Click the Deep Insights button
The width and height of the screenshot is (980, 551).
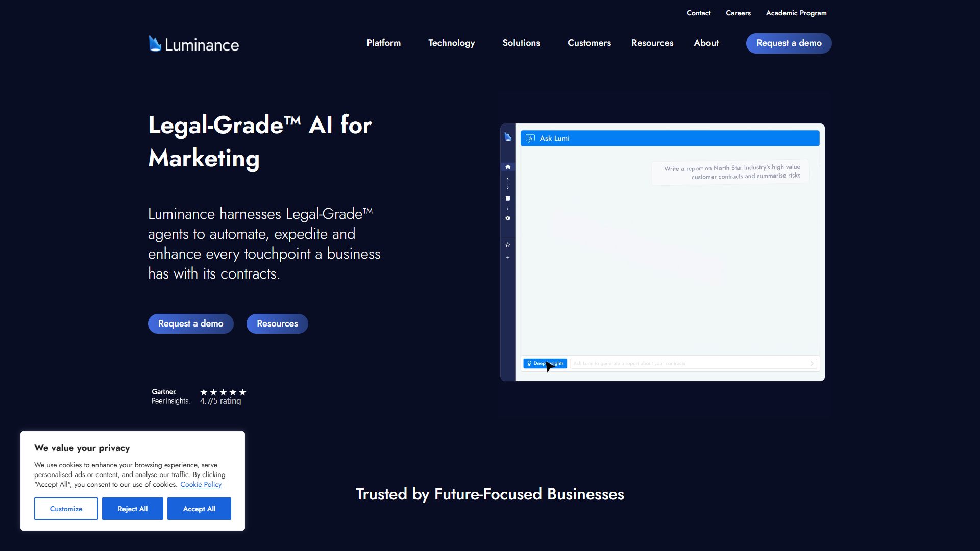(545, 364)
